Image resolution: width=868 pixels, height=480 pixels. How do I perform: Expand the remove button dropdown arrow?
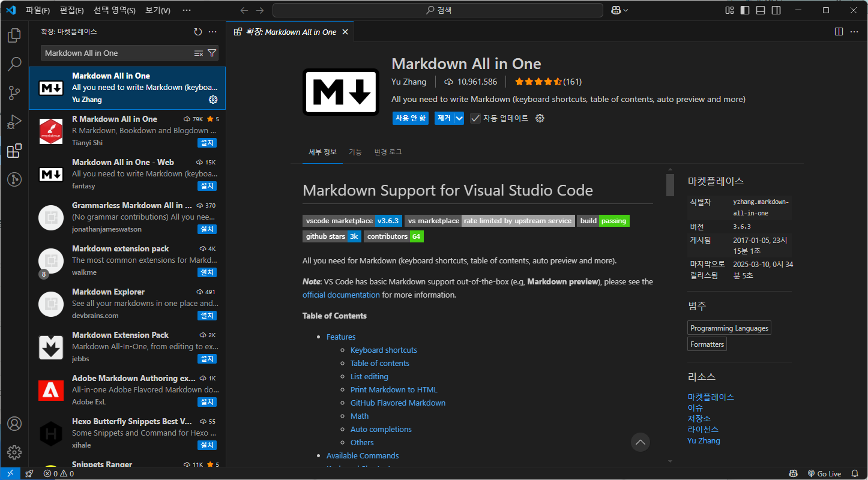click(459, 118)
